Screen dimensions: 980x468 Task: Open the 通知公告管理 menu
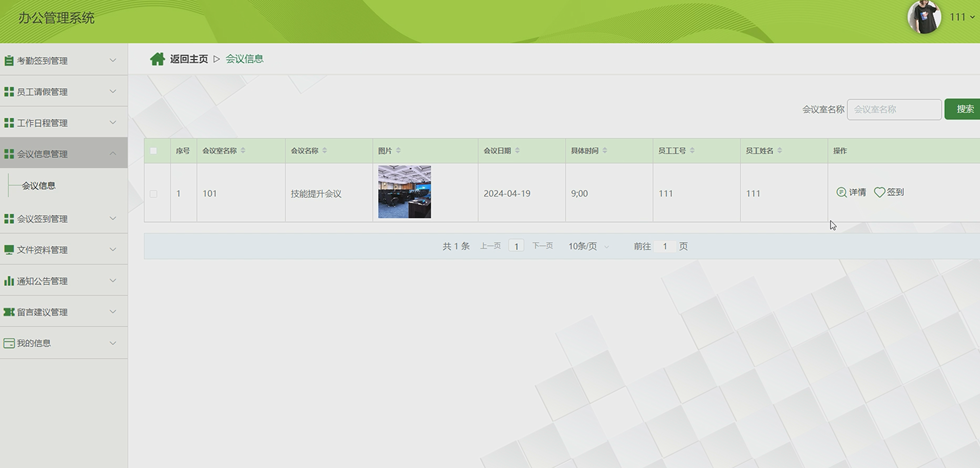(x=64, y=281)
